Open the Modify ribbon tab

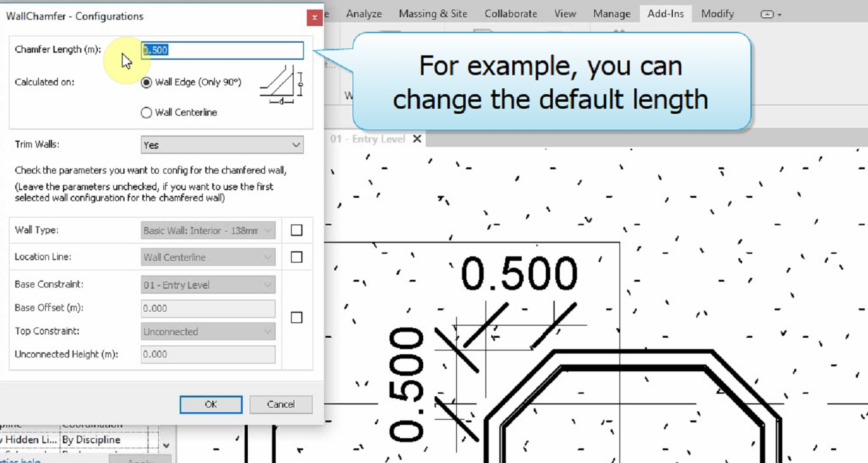pos(718,13)
